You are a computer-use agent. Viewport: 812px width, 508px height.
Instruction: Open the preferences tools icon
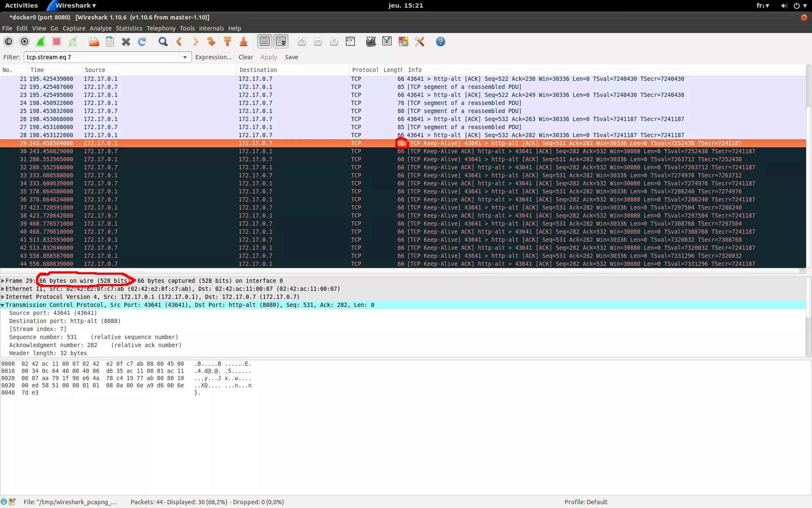419,41
